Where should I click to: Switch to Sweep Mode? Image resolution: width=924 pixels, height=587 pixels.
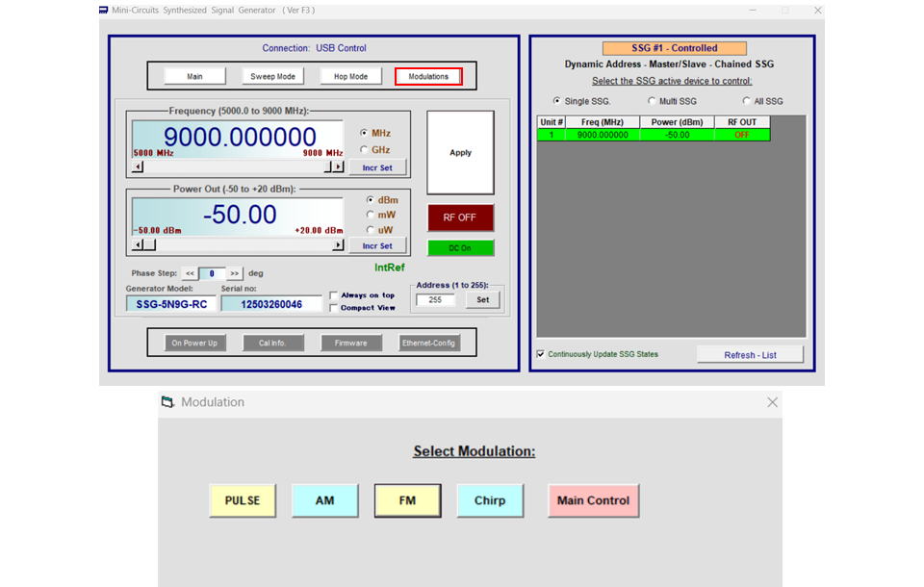click(x=272, y=77)
